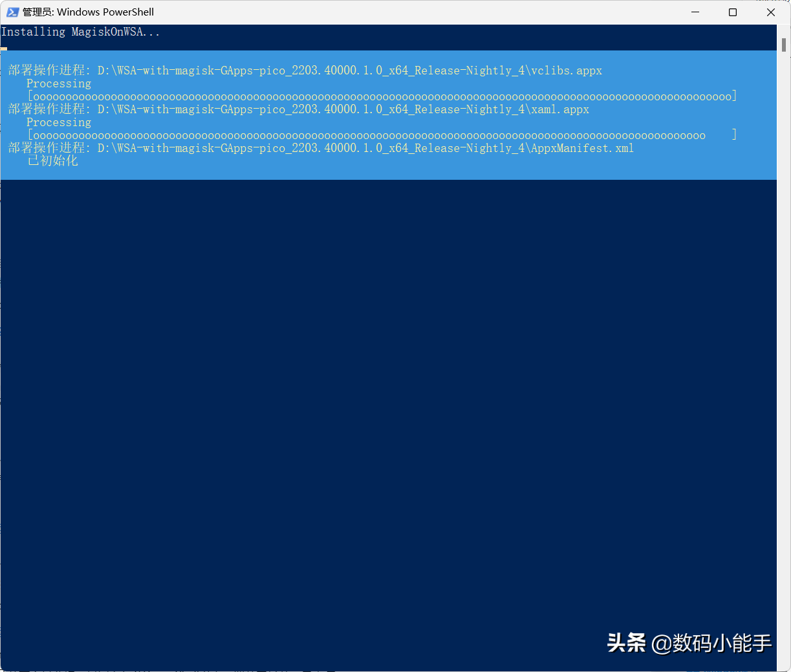Minimize the PowerShell window
Viewport: 791px width, 672px height.
(x=695, y=12)
